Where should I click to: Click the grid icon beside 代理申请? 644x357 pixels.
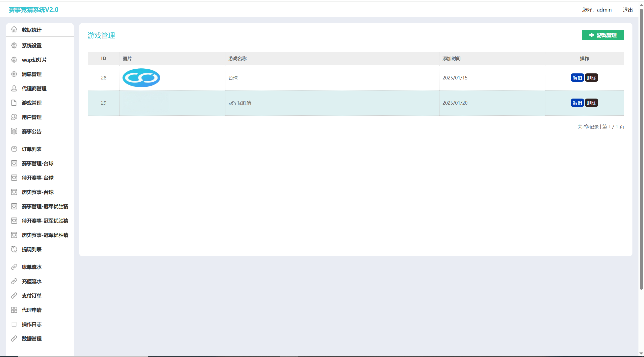pos(14,310)
